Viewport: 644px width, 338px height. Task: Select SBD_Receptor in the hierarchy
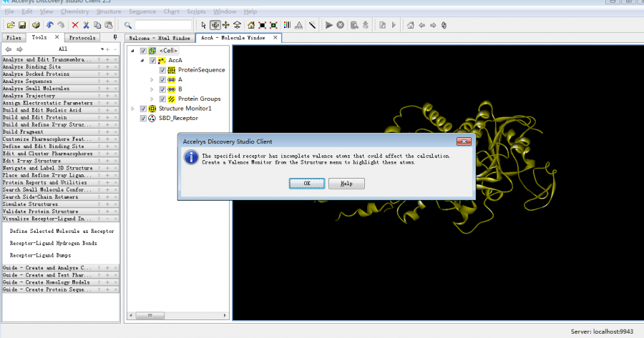[178, 118]
